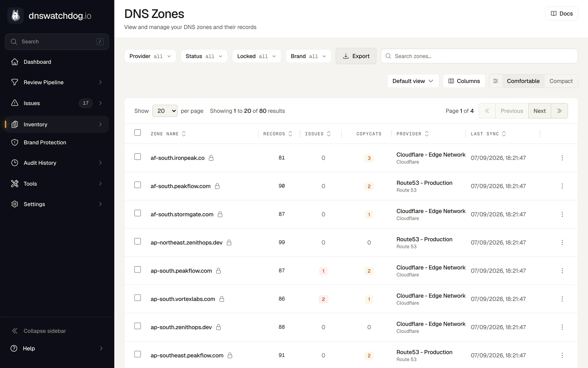Sort by Provider column arrows
The image size is (588, 368).
click(427, 134)
